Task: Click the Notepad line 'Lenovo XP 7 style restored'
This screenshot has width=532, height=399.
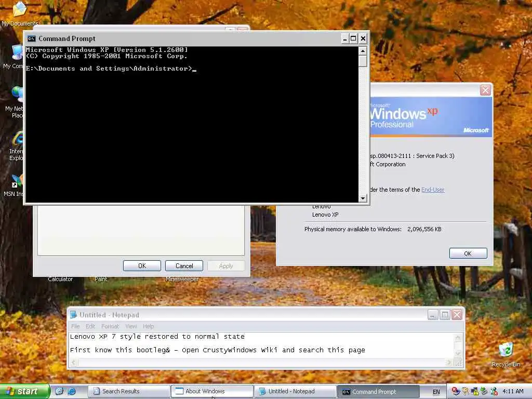Action: click(157, 337)
